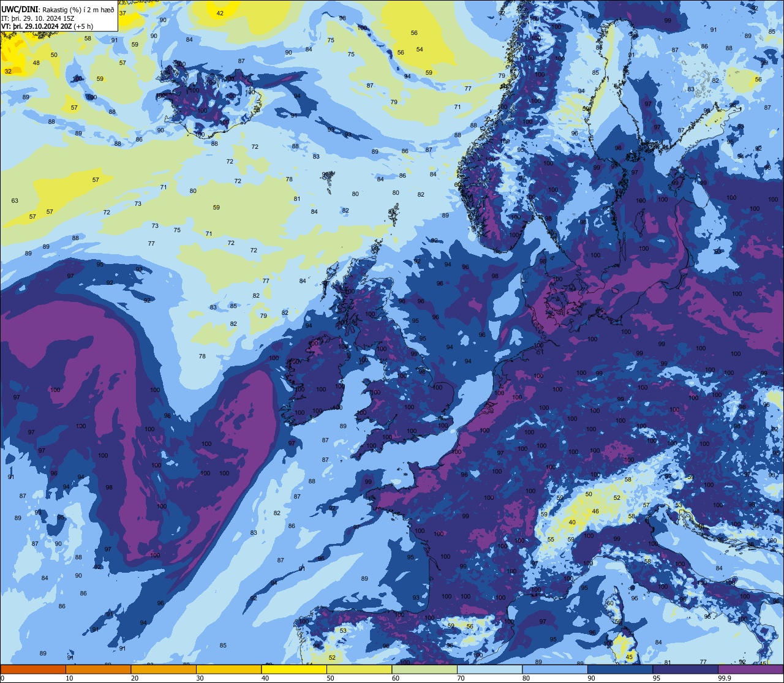Click the legend tick label '20'
The image size is (784, 683).
(135, 678)
